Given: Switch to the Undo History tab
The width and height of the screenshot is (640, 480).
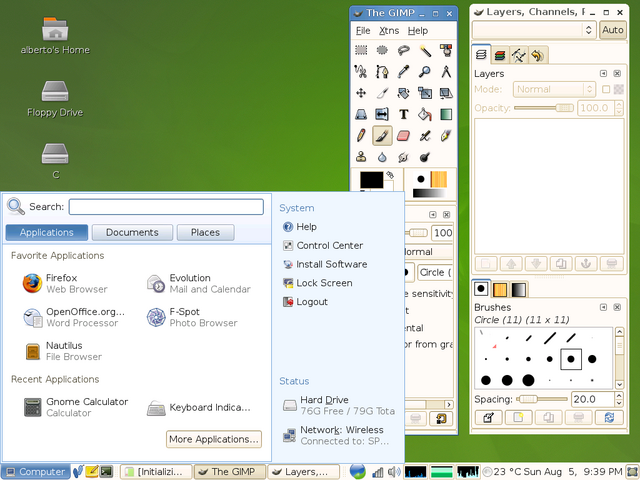Looking at the screenshot, I should [538, 55].
